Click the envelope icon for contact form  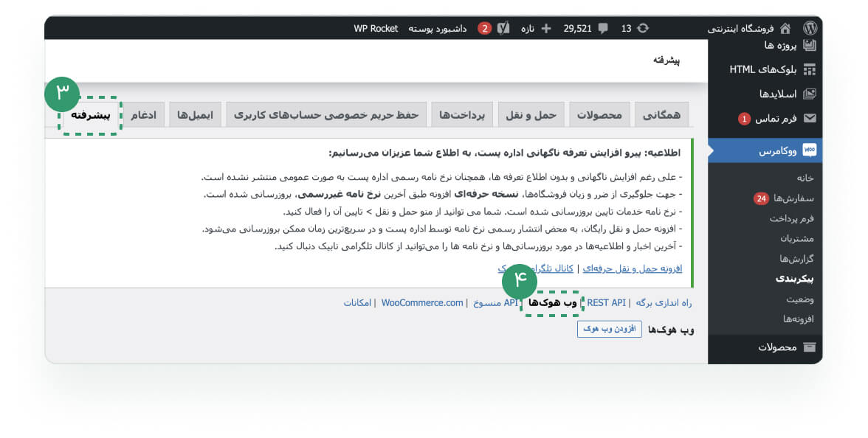point(809,118)
